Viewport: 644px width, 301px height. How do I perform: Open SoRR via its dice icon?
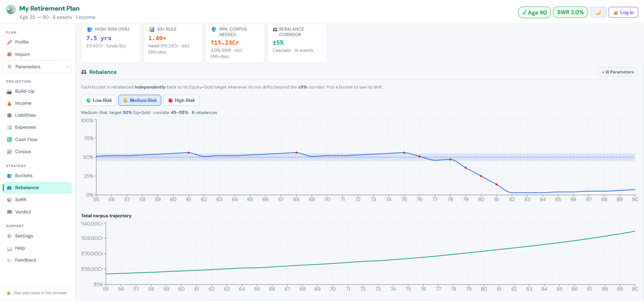click(x=10, y=200)
